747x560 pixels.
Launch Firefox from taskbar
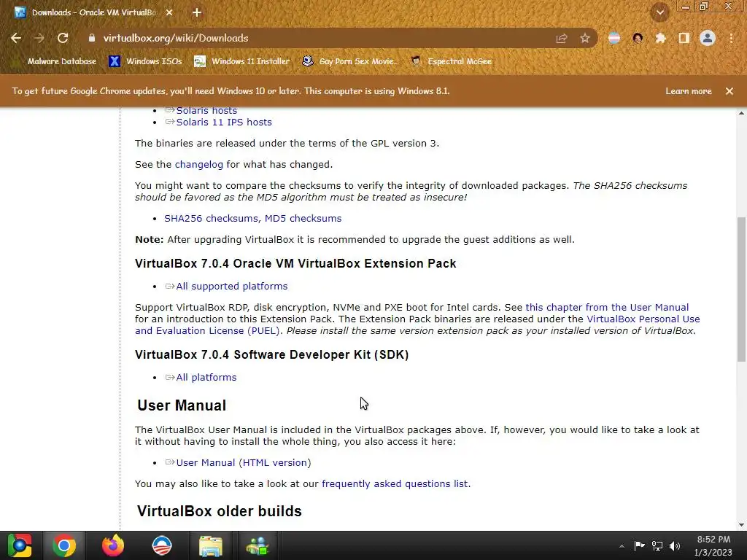(x=113, y=545)
